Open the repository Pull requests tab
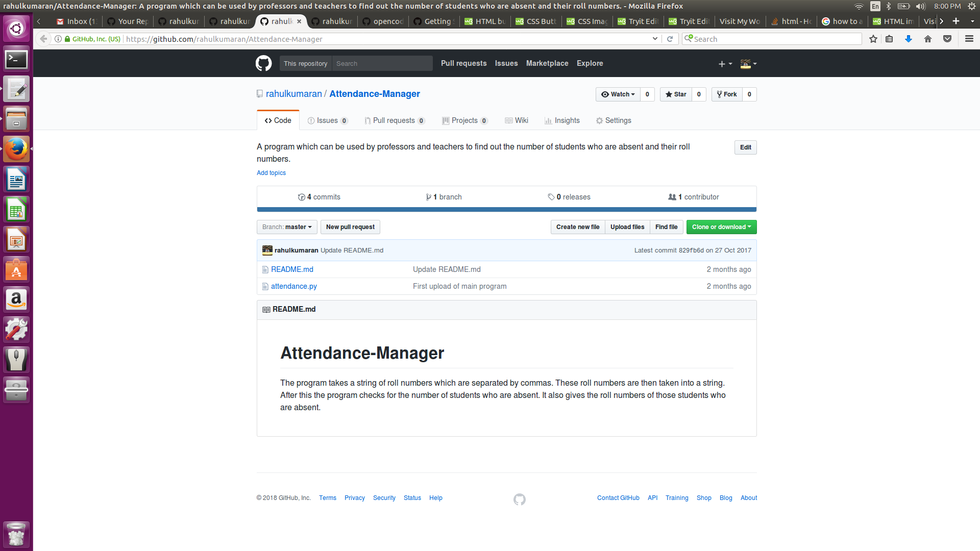This screenshot has width=980, height=551. point(395,120)
